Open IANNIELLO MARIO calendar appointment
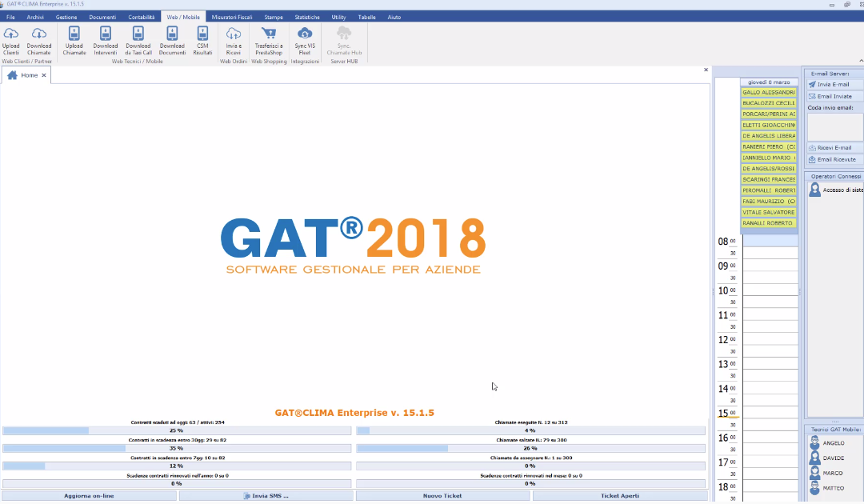The width and height of the screenshot is (864, 504). (769, 158)
